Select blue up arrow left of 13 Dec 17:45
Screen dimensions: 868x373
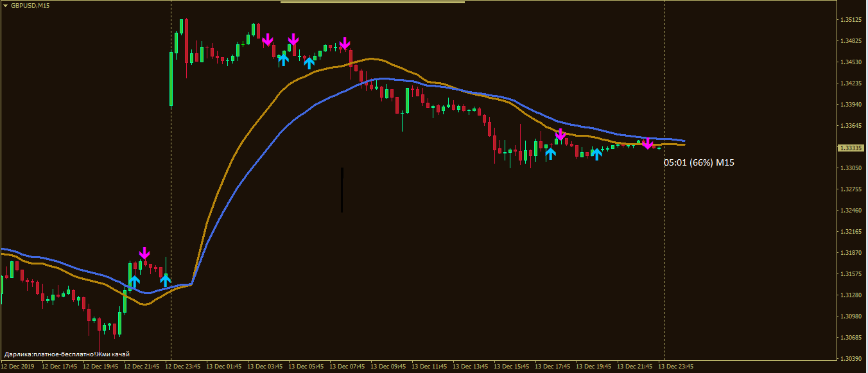click(550, 153)
